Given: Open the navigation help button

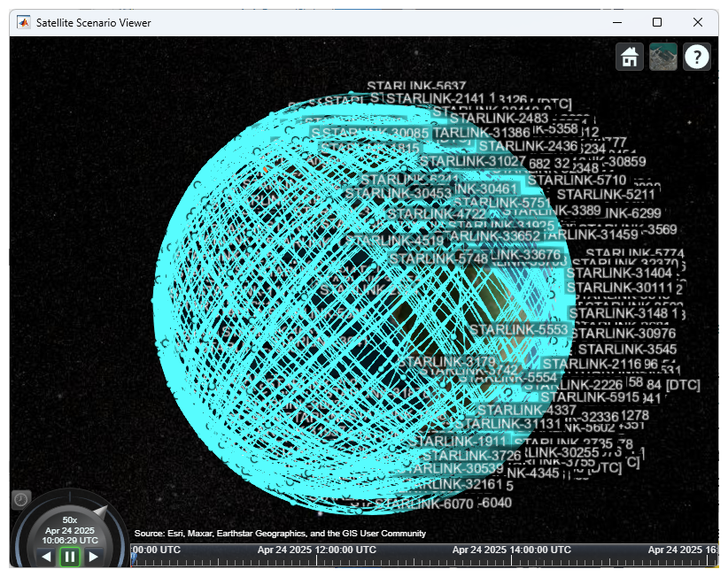Looking at the screenshot, I should (696, 57).
